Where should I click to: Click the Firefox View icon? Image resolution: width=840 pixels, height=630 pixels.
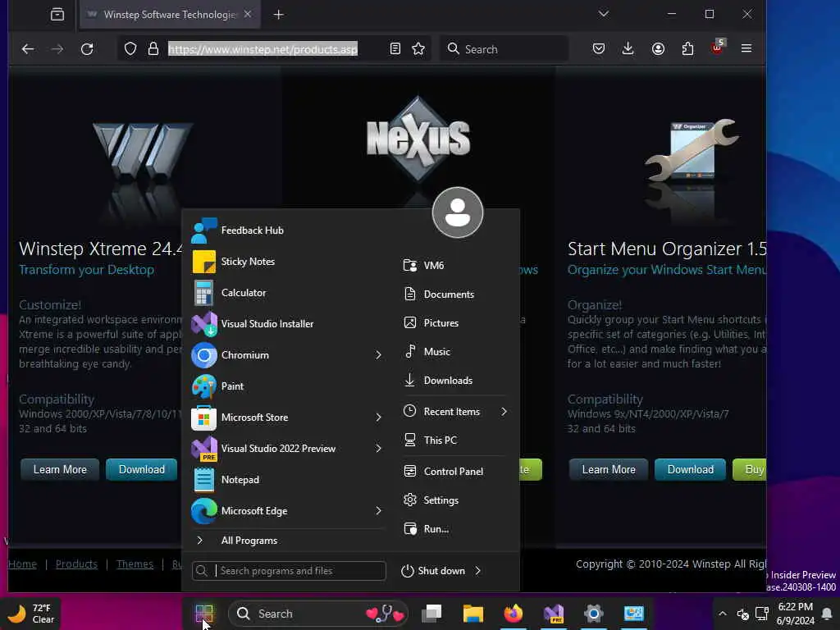pyautogui.click(x=57, y=15)
